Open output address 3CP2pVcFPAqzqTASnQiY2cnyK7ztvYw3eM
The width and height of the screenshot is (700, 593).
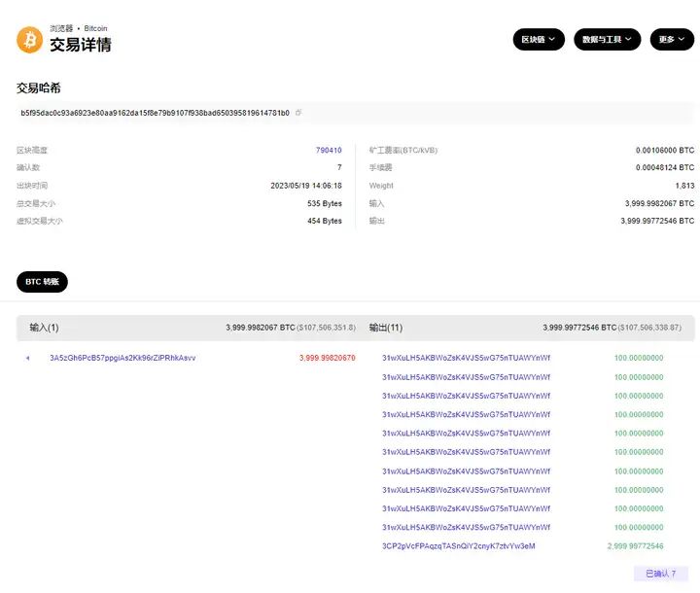[459, 546]
